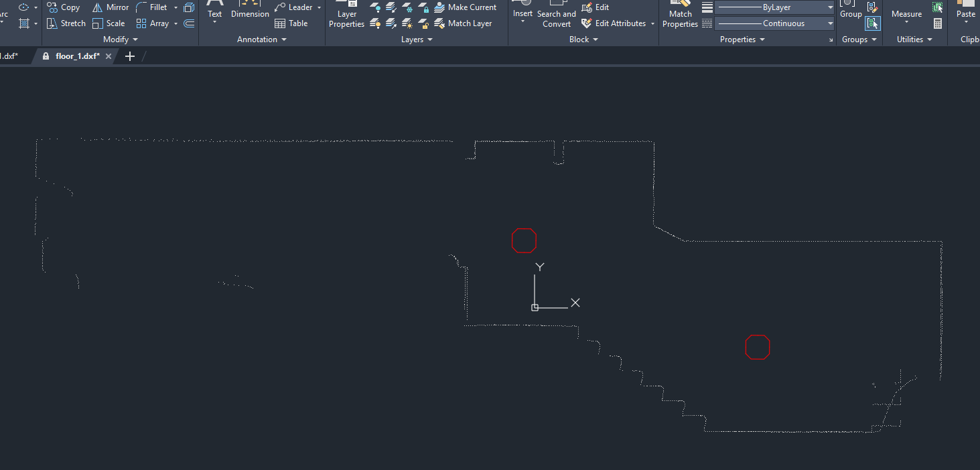Activate the Stretch tool
Screen dimensions: 980x470
click(x=66, y=23)
